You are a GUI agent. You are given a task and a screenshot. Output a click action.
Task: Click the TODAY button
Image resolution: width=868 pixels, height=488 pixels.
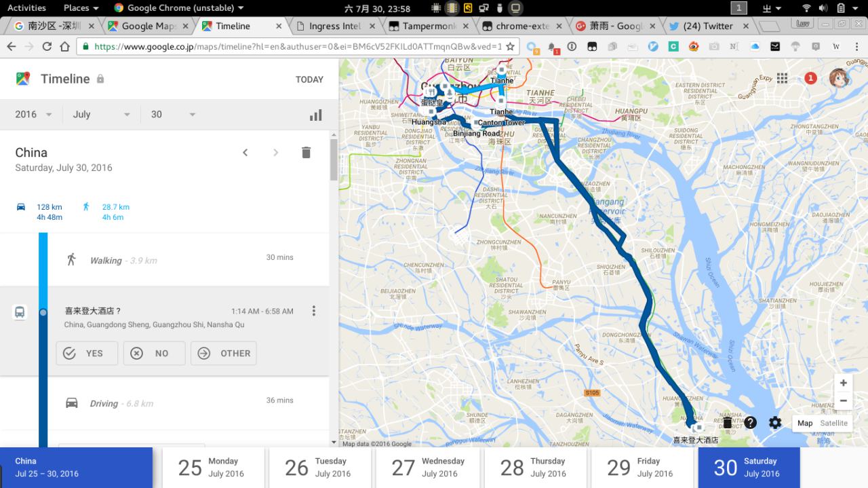[x=309, y=79]
